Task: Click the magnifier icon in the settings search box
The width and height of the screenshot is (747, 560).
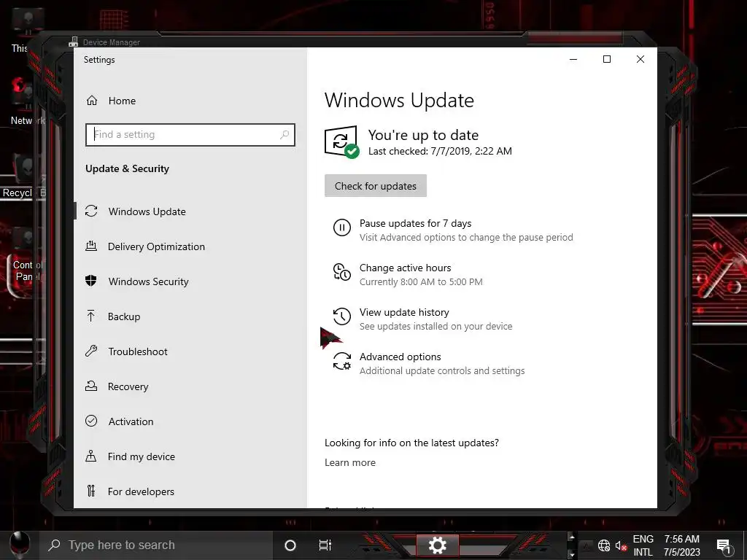Action: [285, 135]
